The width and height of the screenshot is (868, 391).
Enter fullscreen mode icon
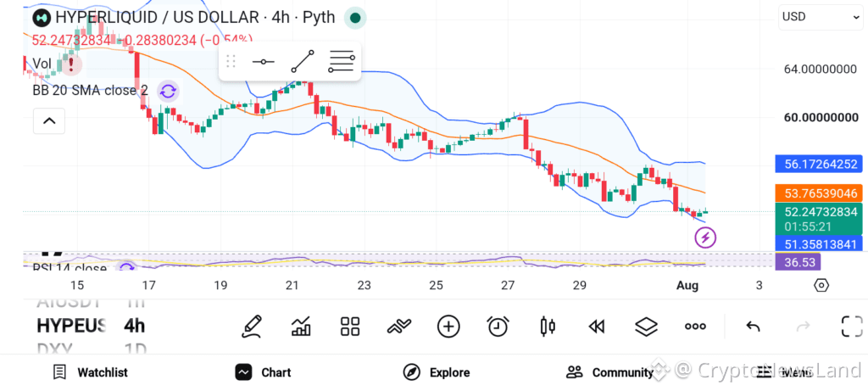852,327
